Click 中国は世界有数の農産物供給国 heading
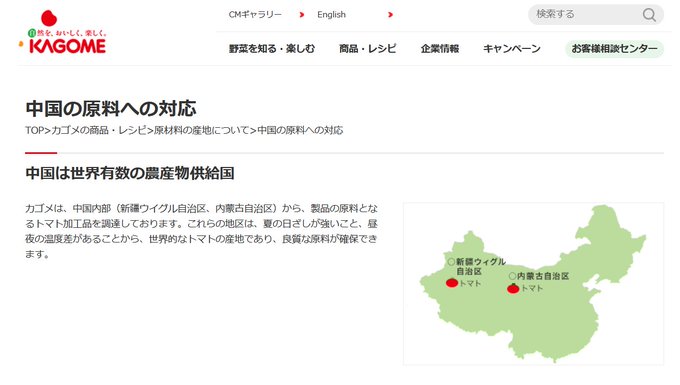 pyautogui.click(x=130, y=173)
